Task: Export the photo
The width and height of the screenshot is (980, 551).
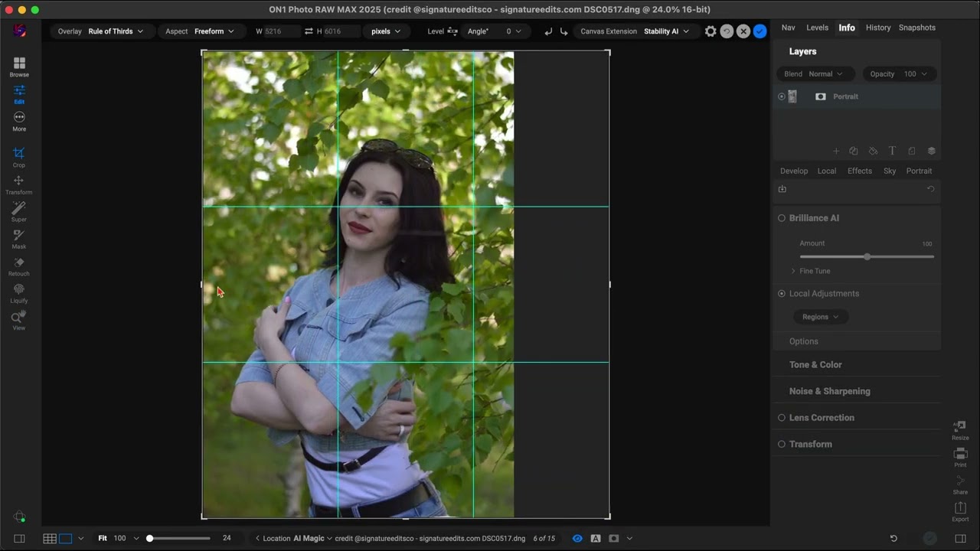Action: pyautogui.click(x=960, y=512)
